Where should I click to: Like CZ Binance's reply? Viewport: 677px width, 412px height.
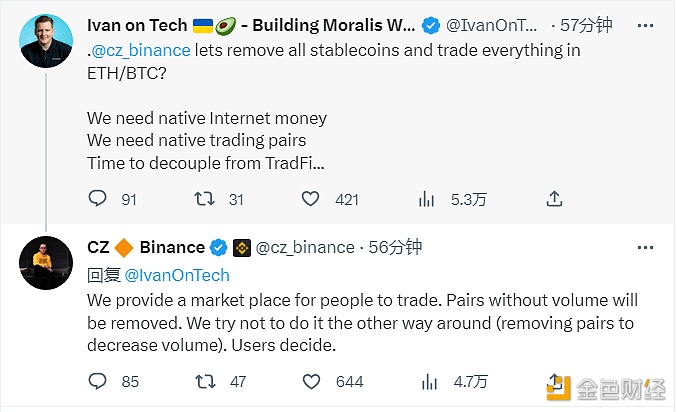tap(314, 380)
